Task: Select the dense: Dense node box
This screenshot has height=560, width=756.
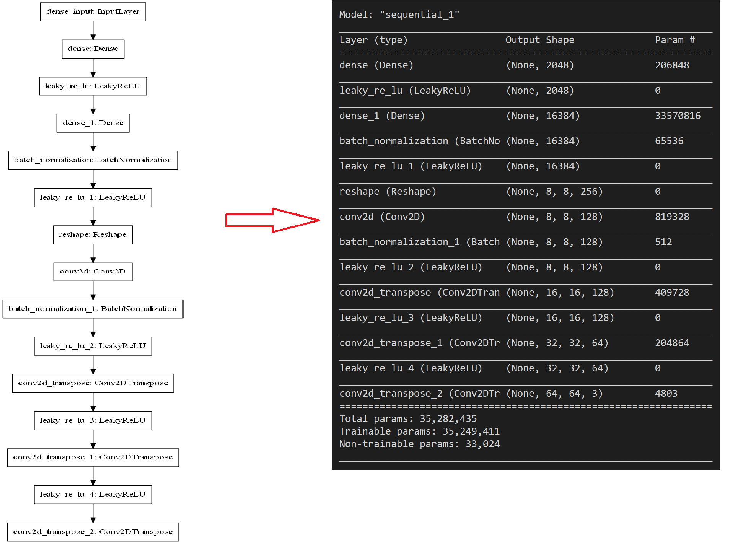Action: (x=93, y=49)
